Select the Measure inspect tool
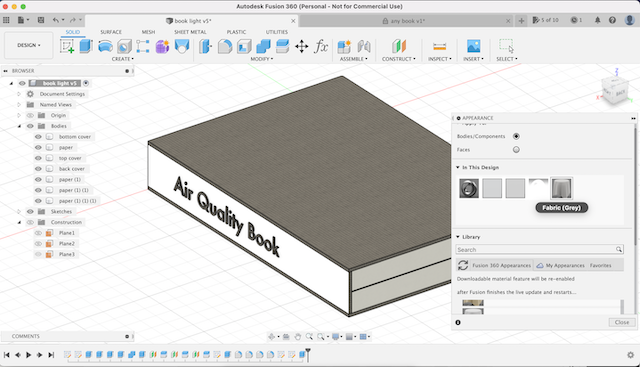This screenshot has height=367, width=640. coord(440,46)
